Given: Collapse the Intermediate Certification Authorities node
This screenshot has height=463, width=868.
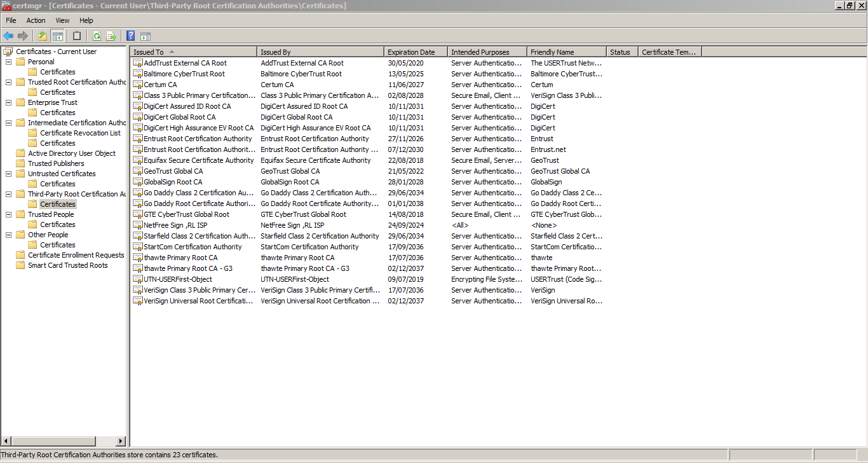Looking at the screenshot, I should pos(8,123).
